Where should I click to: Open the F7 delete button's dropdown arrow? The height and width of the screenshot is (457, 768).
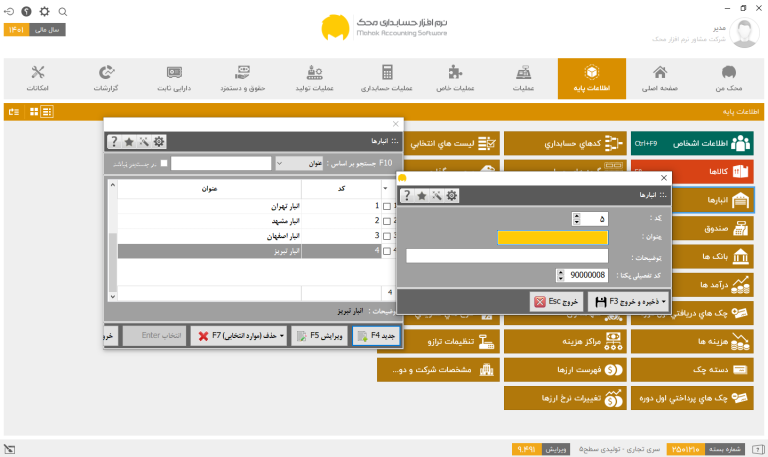click(x=282, y=336)
